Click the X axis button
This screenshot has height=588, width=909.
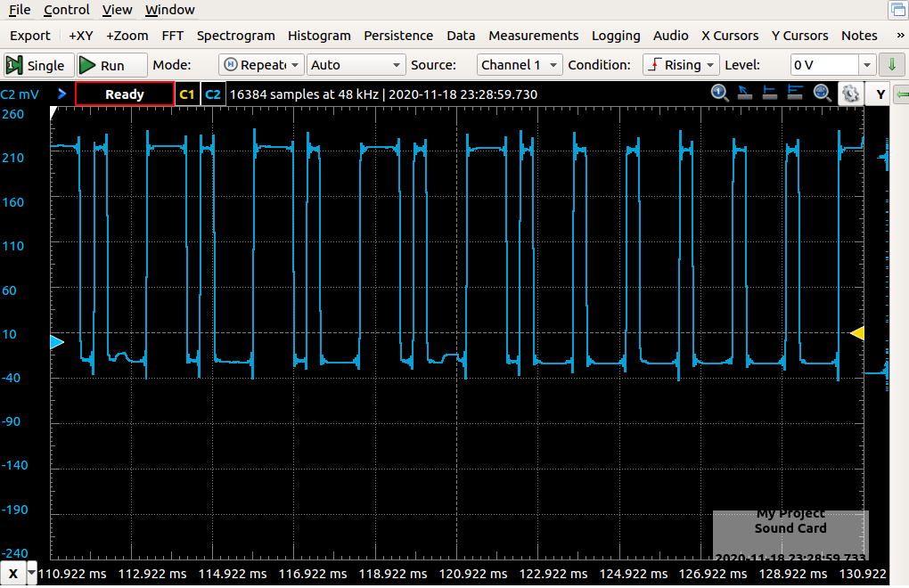click(x=12, y=574)
